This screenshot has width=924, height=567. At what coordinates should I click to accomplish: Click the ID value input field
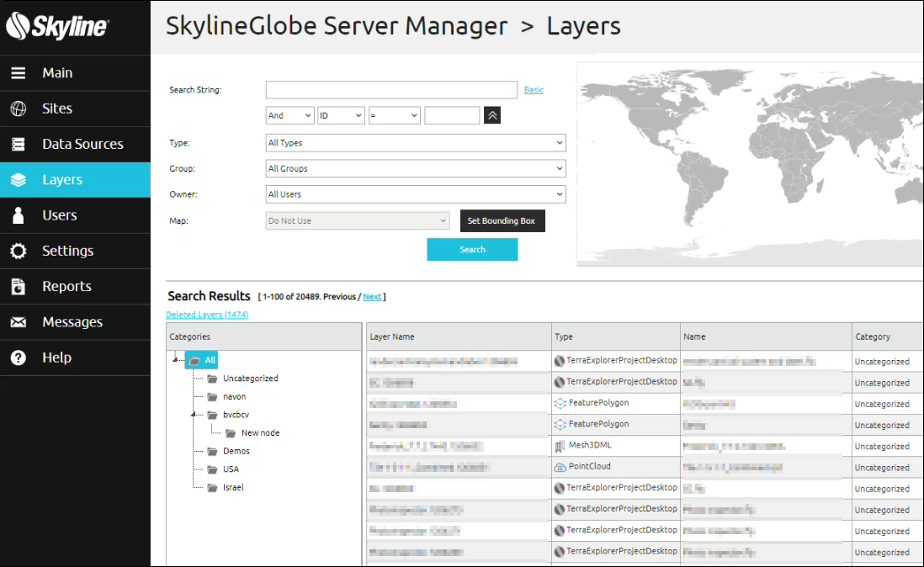(x=452, y=115)
